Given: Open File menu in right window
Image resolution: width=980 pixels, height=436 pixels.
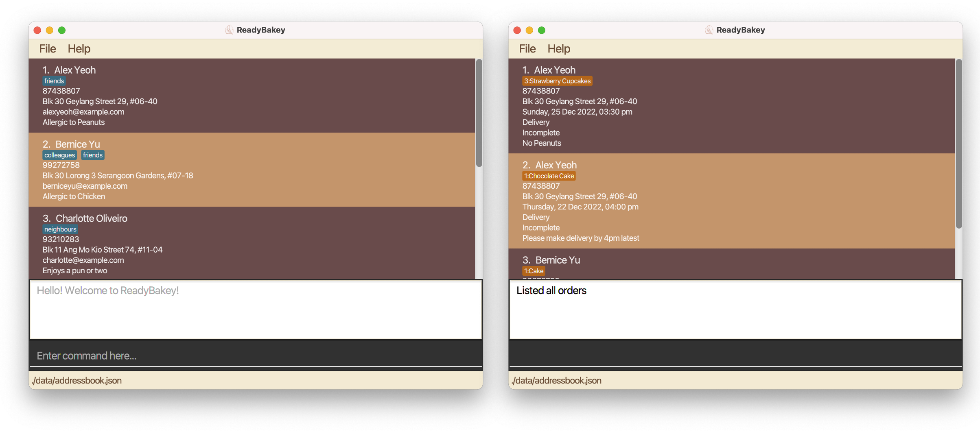Looking at the screenshot, I should point(527,49).
